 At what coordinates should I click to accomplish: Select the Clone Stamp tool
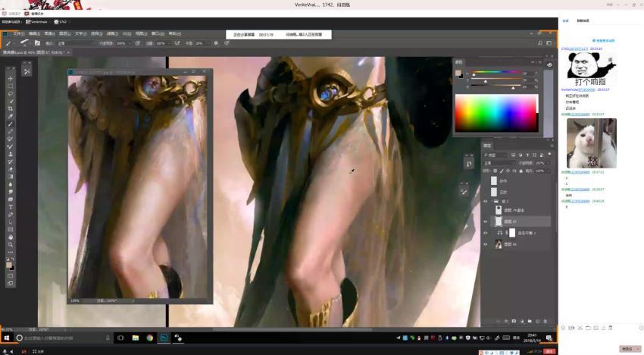click(11, 154)
